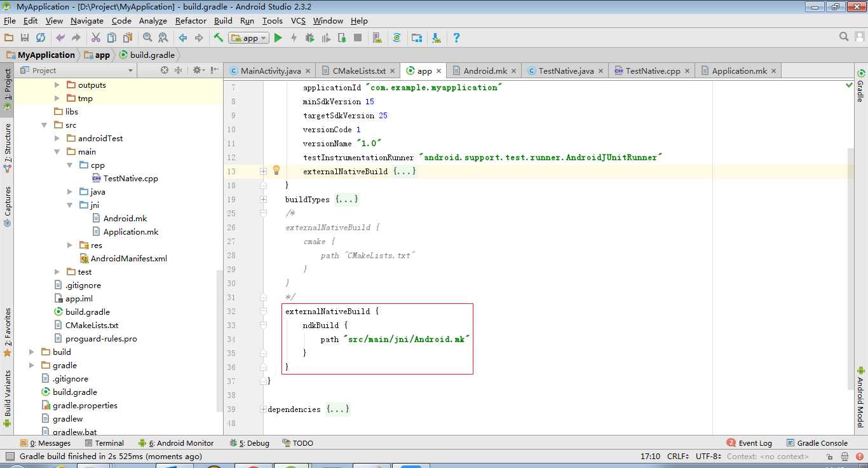
Task: Expand the folded externalNativeBuild block on line 13
Action: click(x=263, y=172)
